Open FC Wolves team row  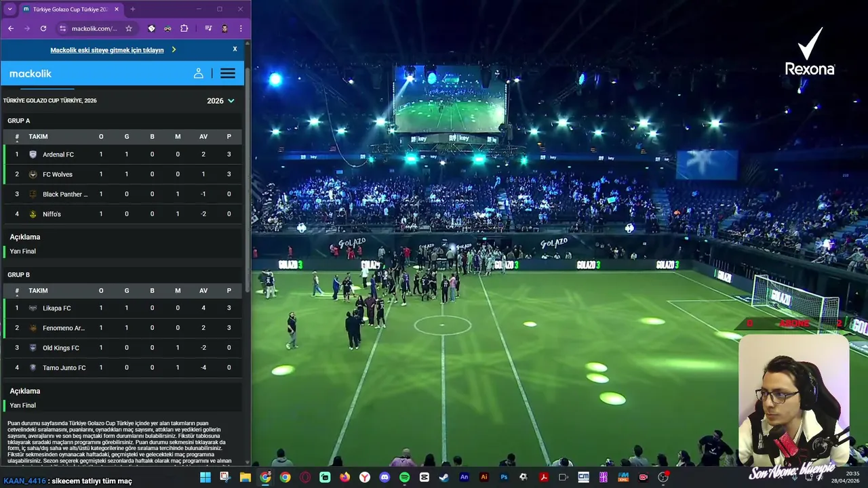tap(122, 174)
